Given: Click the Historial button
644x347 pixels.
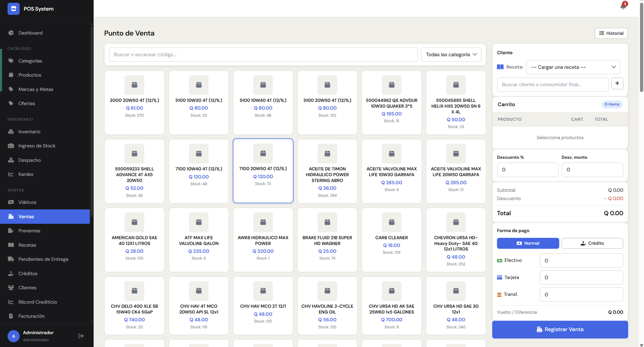Looking at the screenshot, I should (x=611, y=33).
